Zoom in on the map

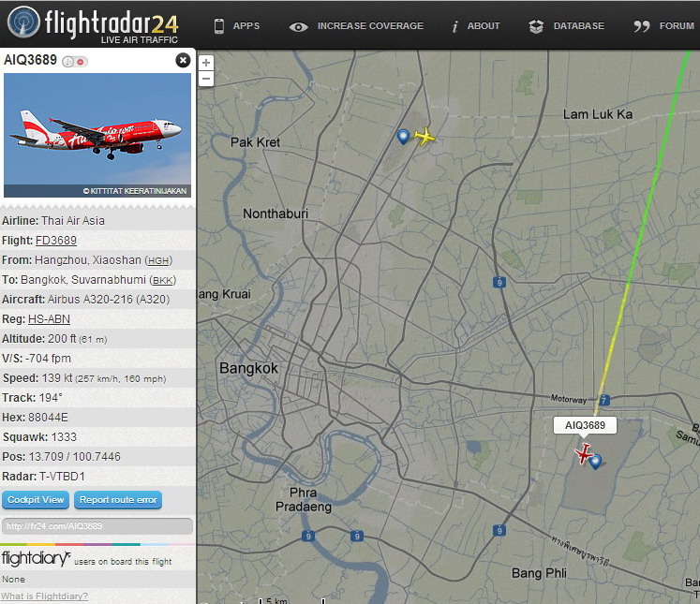pos(206,63)
